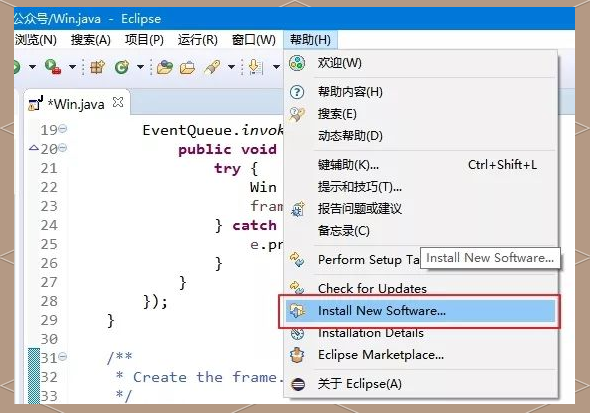Choose 关于 Eclipse(A) about entry
Viewport: 590px width, 413px height.
(x=420, y=384)
